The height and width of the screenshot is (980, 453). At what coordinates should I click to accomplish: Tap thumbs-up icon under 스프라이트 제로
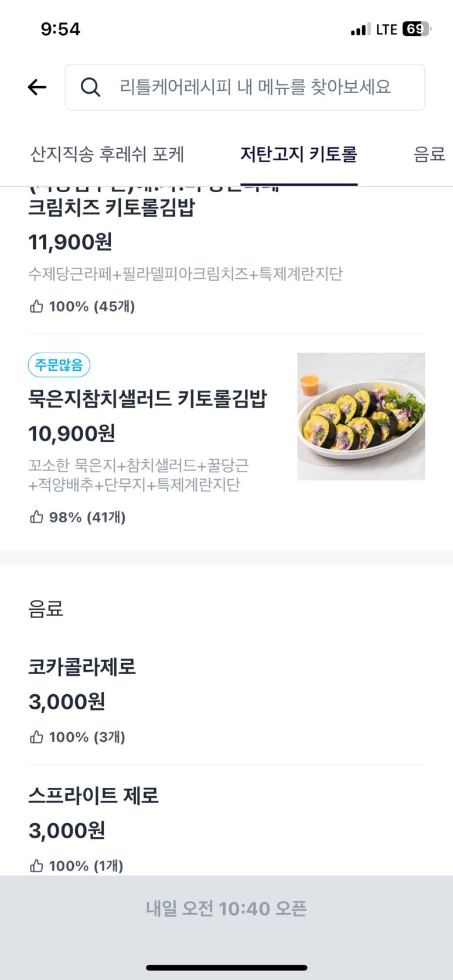click(x=36, y=866)
